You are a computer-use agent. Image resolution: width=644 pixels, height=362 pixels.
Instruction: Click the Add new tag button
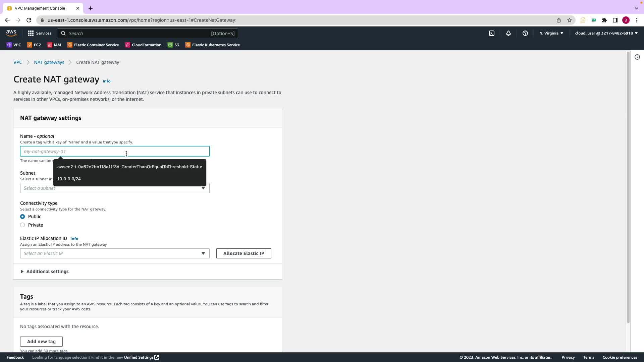click(41, 342)
